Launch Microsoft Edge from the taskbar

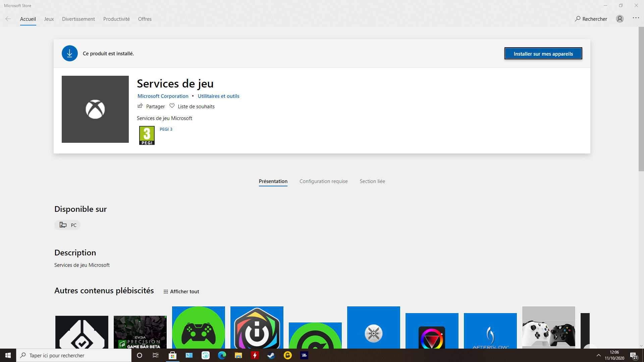click(x=222, y=355)
